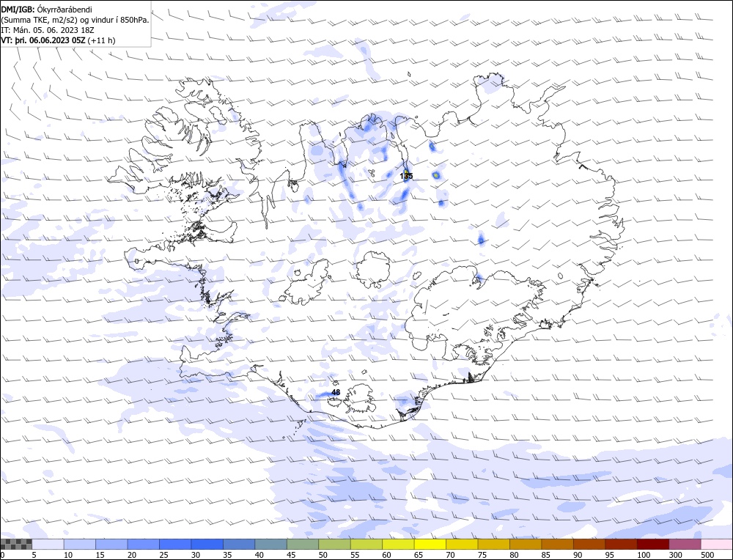
Task: Click the 30–35 blue legend swatch
Action: point(207,544)
